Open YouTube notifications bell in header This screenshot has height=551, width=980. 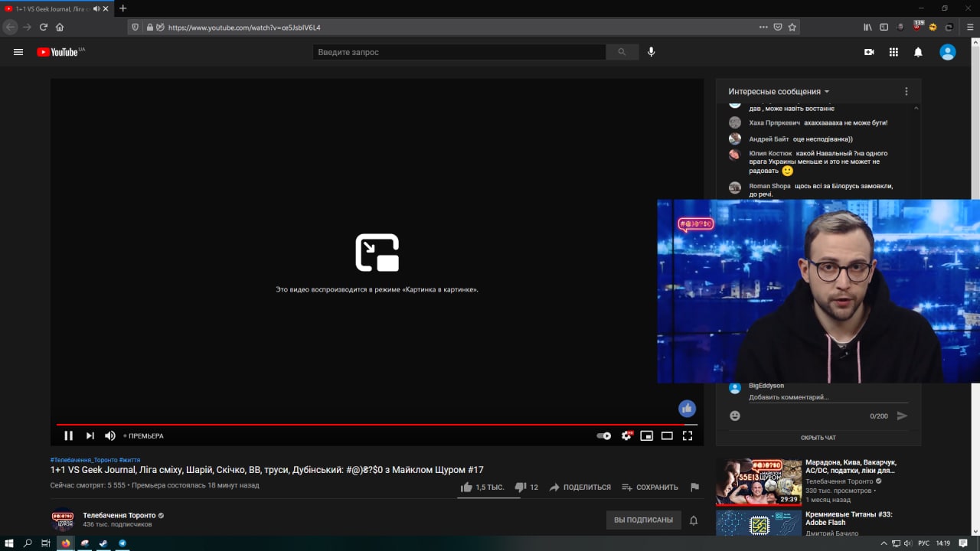tap(918, 52)
